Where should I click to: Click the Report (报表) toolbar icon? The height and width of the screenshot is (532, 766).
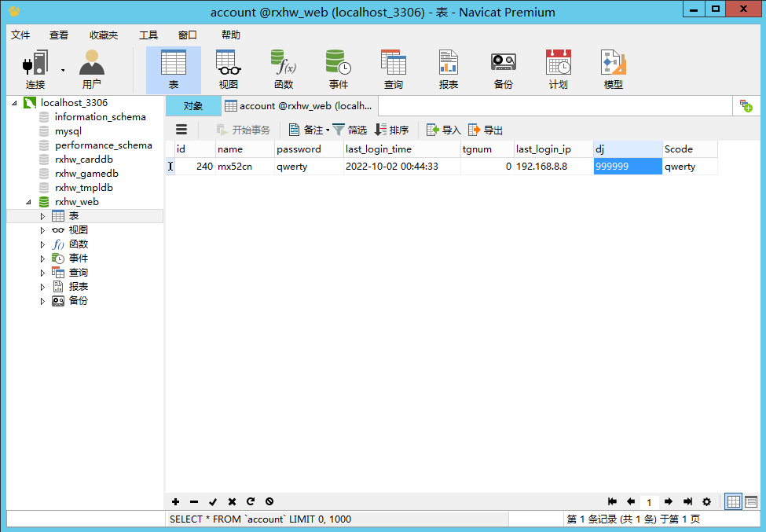click(x=448, y=69)
